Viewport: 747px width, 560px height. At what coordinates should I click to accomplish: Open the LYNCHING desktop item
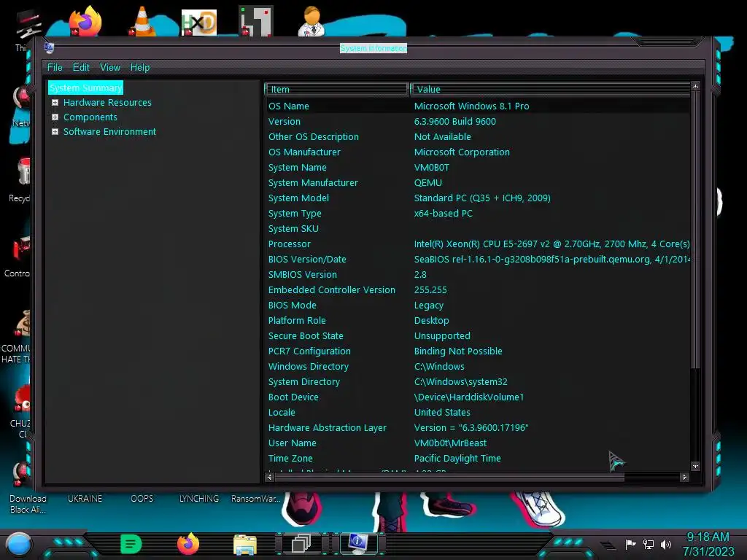click(x=198, y=499)
